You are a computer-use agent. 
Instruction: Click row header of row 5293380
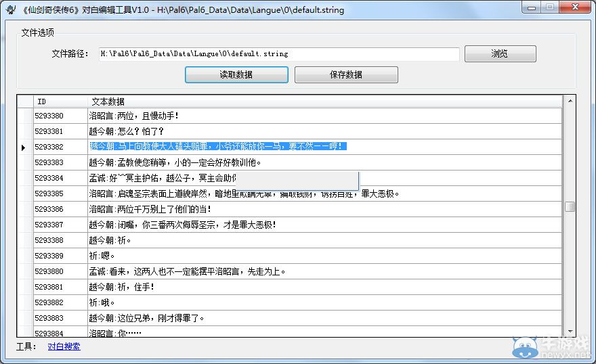pos(26,116)
